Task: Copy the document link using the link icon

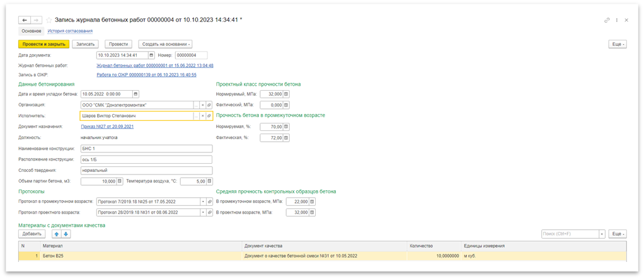Action: (607, 20)
